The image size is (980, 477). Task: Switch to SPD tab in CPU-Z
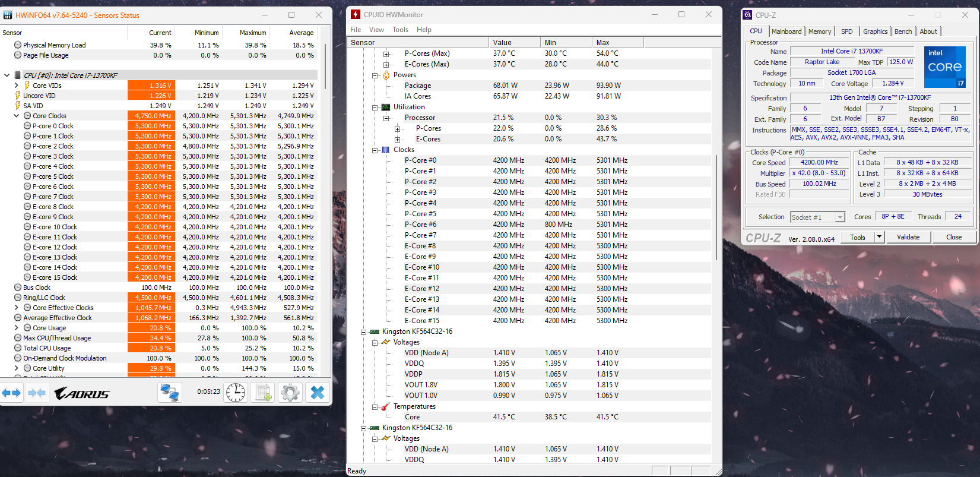click(x=847, y=31)
